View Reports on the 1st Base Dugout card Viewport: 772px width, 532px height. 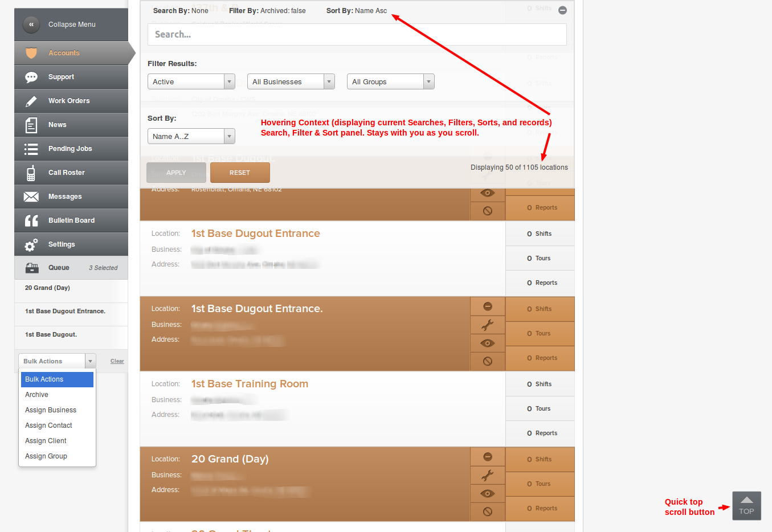tap(540, 207)
